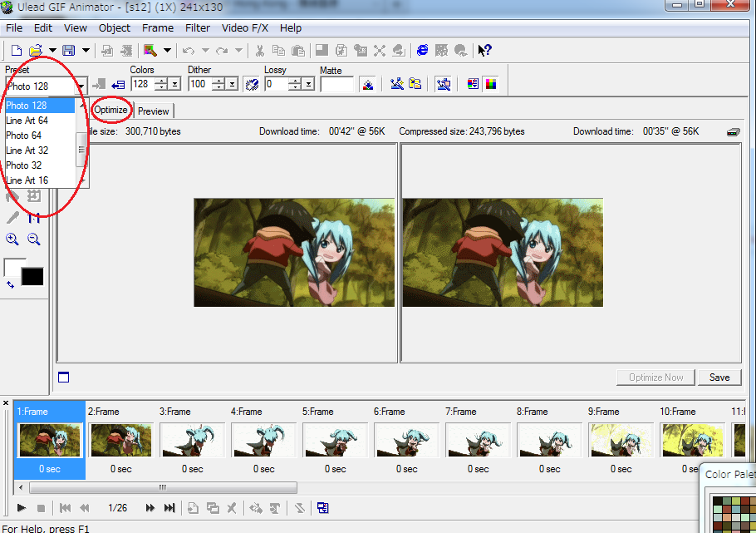The image size is (756, 533).
Task: Set the view to actual size 1:1
Action: click(34, 218)
